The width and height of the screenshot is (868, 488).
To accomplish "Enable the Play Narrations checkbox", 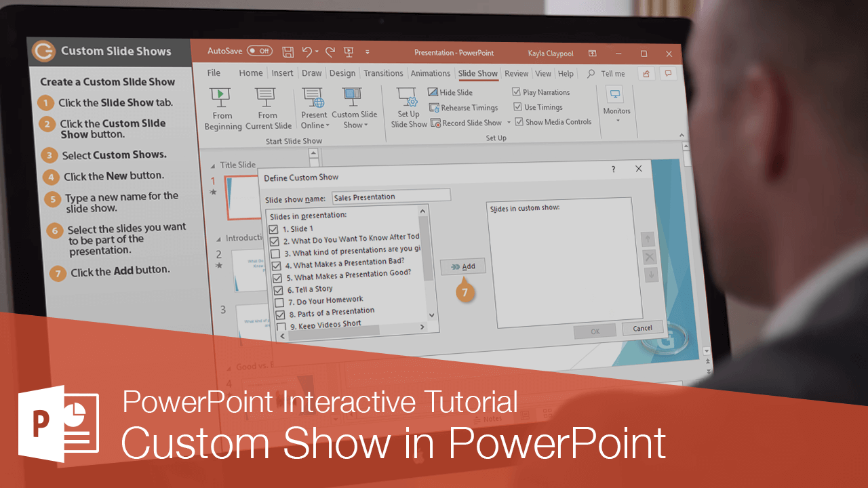I will click(517, 91).
